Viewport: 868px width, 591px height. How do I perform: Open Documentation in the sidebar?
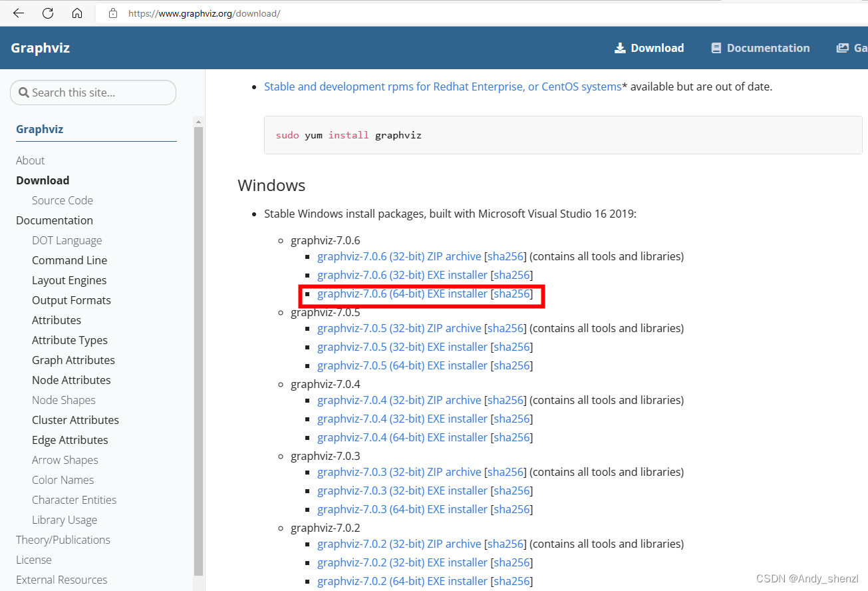[x=55, y=220]
